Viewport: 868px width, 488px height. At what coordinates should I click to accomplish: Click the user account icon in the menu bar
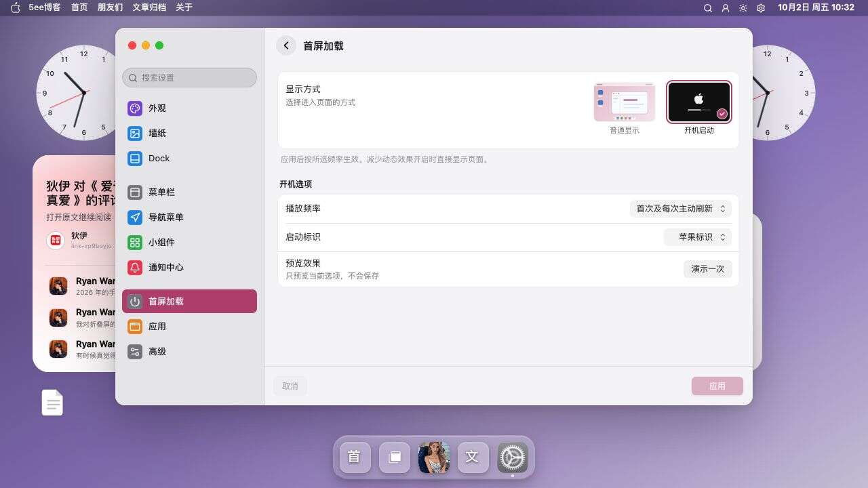click(726, 8)
